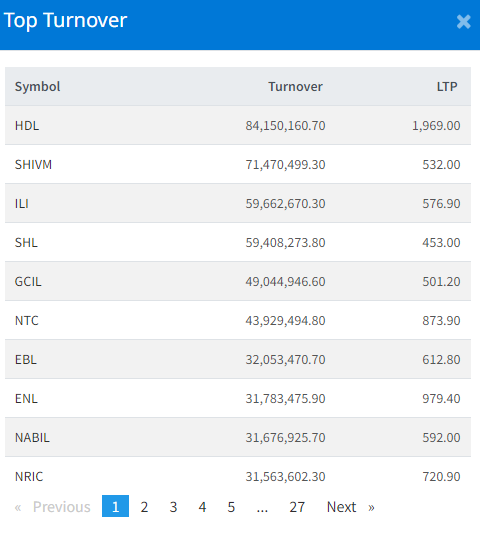The width and height of the screenshot is (480, 537).
Task: Open the SHIVM symbol row
Action: tap(238, 164)
